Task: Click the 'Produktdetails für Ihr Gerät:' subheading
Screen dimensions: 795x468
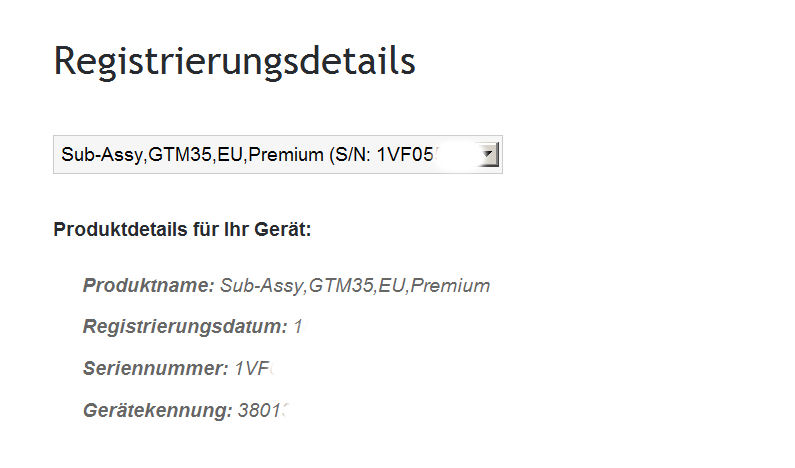Action: point(182,230)
